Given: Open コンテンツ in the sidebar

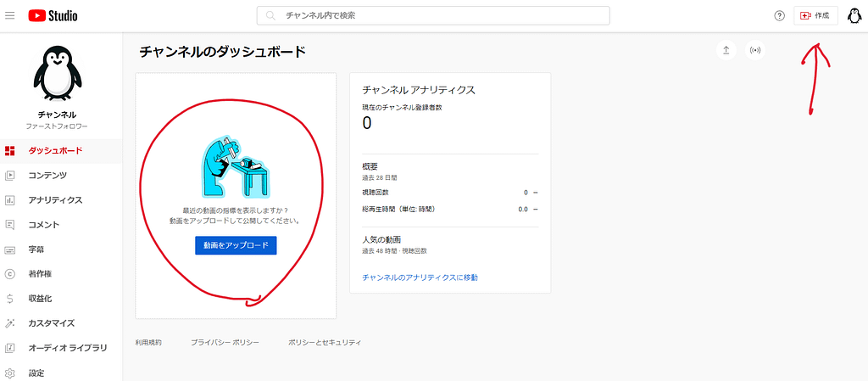Looking at the screenshot, I should pyautogui.click(x=47, y=176).
